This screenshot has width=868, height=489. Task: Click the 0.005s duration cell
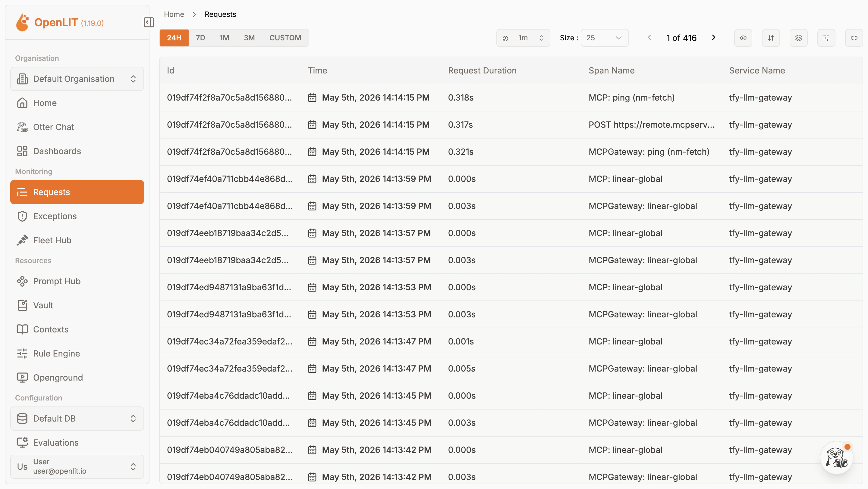(461, 369)
